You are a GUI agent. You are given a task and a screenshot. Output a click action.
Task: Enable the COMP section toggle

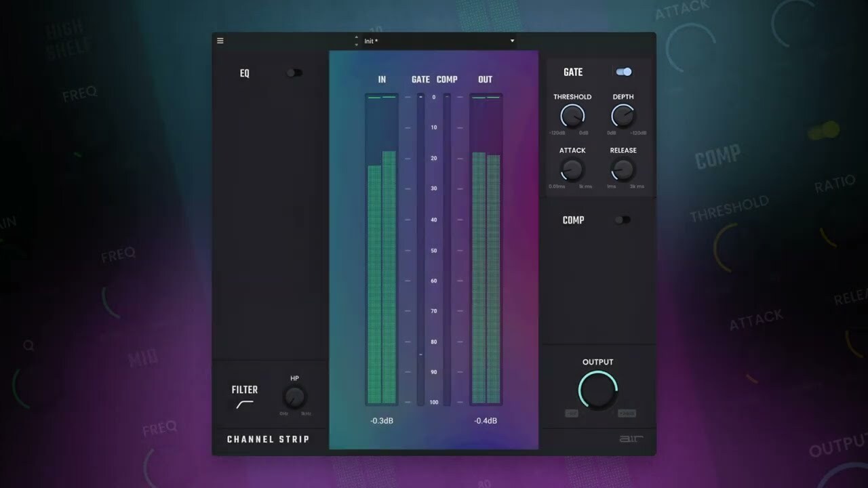point(623,220)
